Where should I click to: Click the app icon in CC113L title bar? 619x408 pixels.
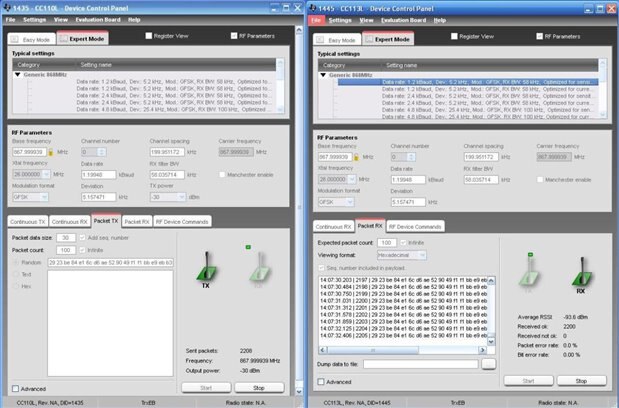[x=313, y=8]
